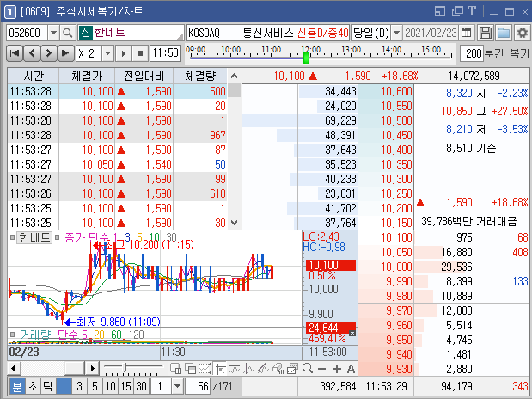Click chart image capture icon
This screenshot has height=399, width=532.
292,368
